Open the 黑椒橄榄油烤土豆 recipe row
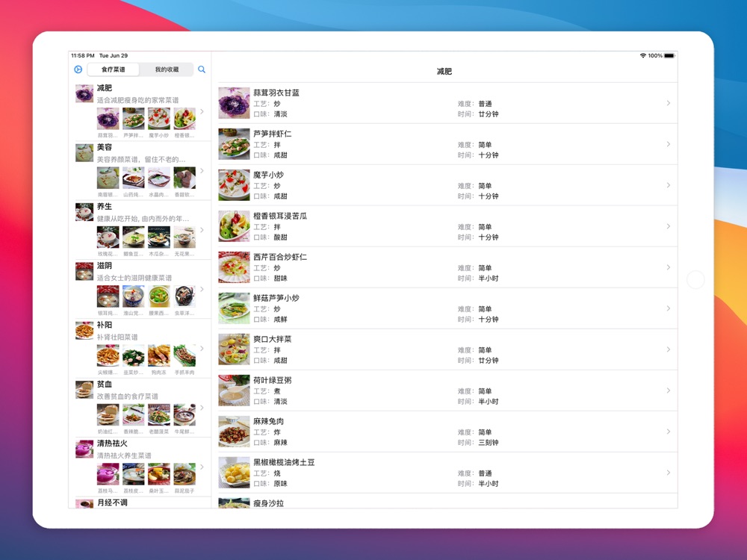747x560 pixels. point(447,473)
